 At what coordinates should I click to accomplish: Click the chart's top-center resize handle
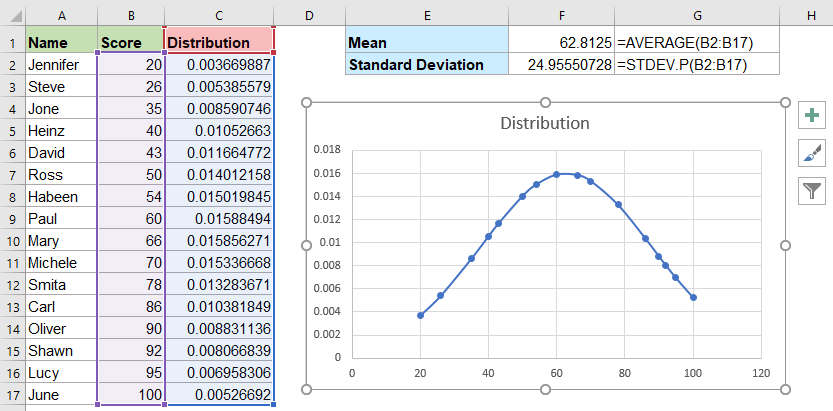pos(545,102)
